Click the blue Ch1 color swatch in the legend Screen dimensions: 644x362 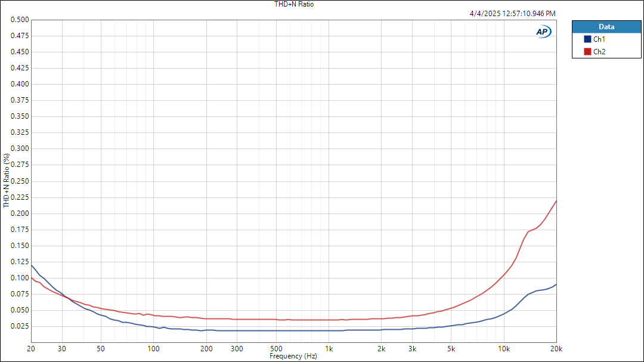(587, 39)
